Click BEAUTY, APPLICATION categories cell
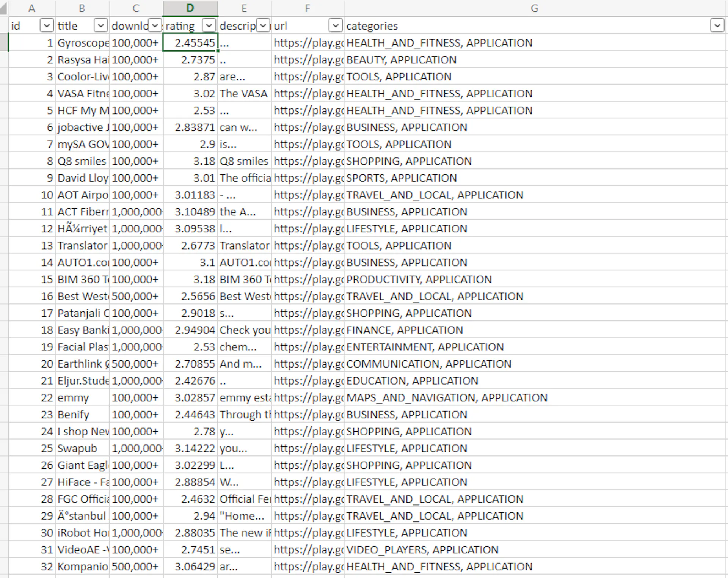Viewport: 728px width, 578px height. point(535,60)
